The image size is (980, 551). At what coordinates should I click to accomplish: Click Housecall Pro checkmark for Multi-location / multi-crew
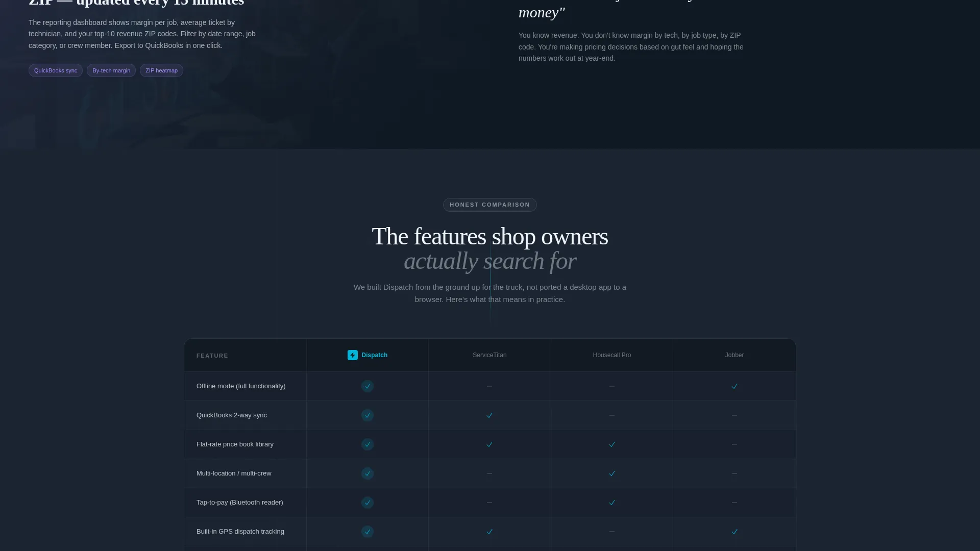click(612, 473)
